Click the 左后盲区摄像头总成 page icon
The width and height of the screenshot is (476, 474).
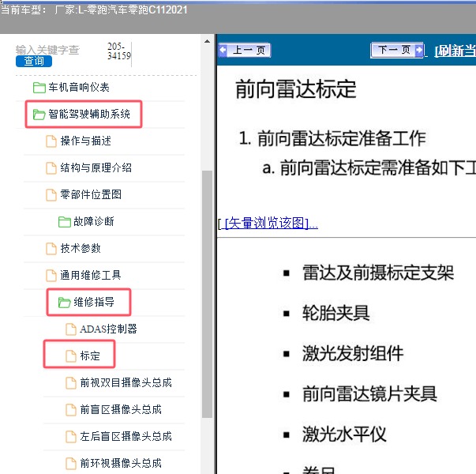(71, 437)
